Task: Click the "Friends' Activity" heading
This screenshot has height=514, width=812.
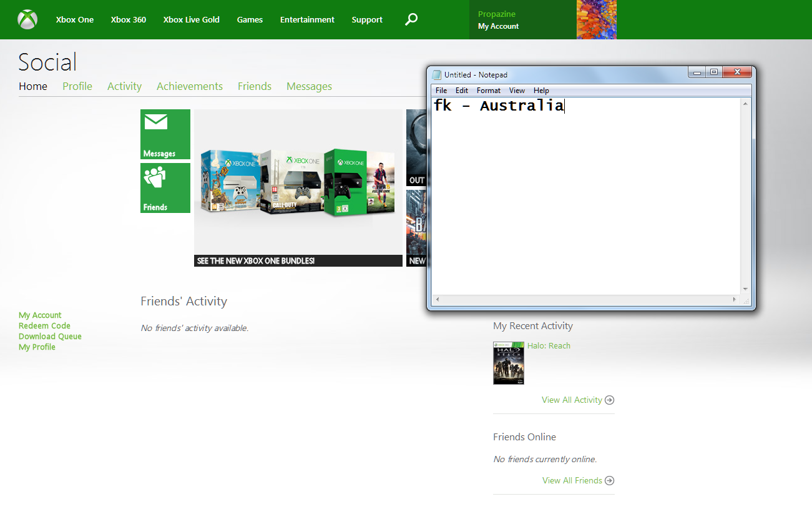Action: [x=184, y=302]
